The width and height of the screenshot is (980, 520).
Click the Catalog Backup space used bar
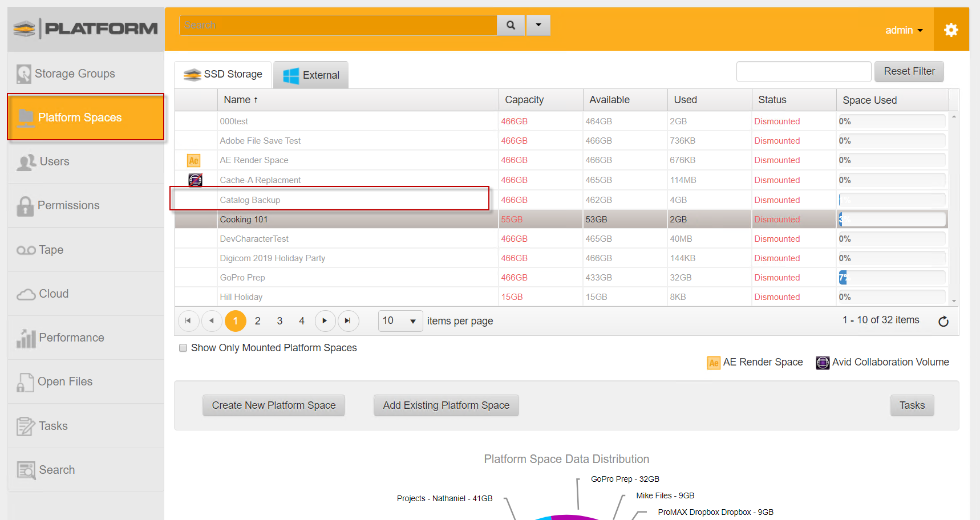892,200
